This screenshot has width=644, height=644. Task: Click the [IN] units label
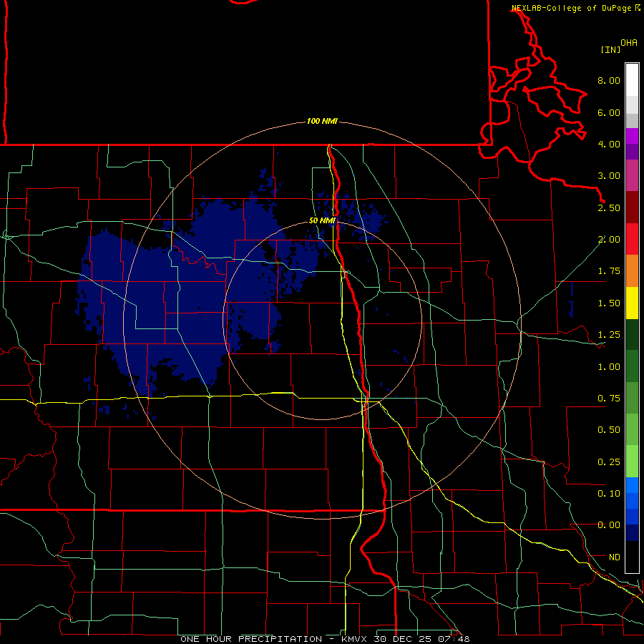610,49
